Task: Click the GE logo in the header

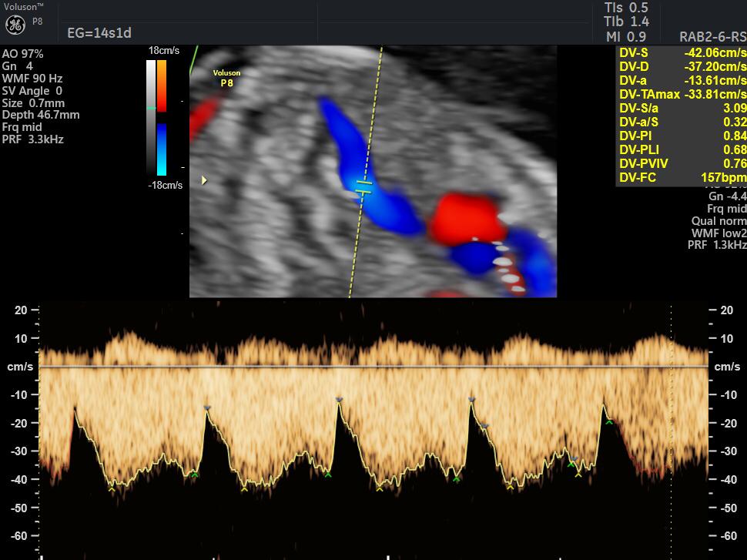Action: pos(15,25)
